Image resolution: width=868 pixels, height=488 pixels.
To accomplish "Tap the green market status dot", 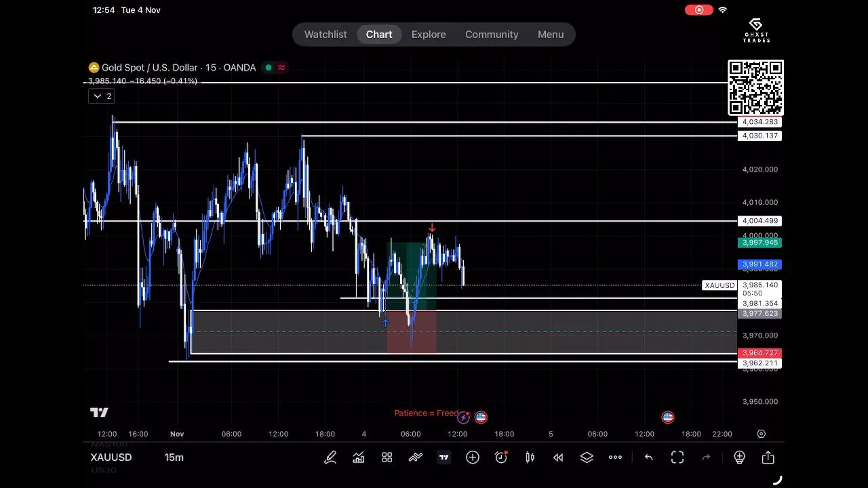I will [x=269, y=68].
